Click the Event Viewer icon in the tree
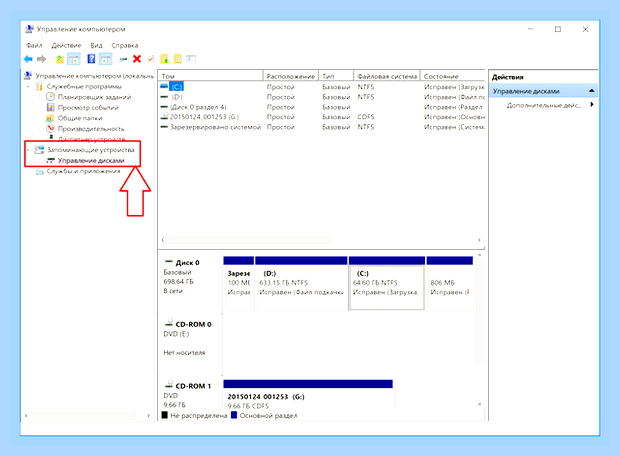This screenshot has width=620, height=456. click(x=50, y=107)
